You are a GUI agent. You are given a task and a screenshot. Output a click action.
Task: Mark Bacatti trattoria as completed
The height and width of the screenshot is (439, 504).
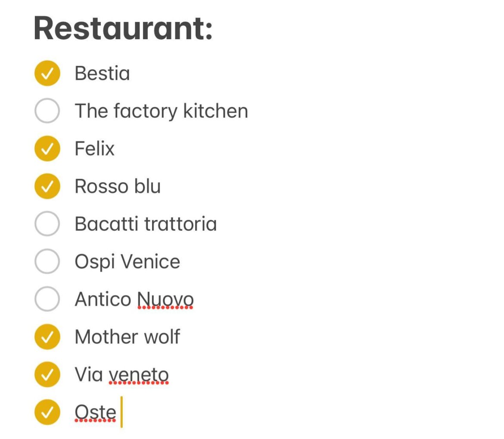[x=47, y=224]
